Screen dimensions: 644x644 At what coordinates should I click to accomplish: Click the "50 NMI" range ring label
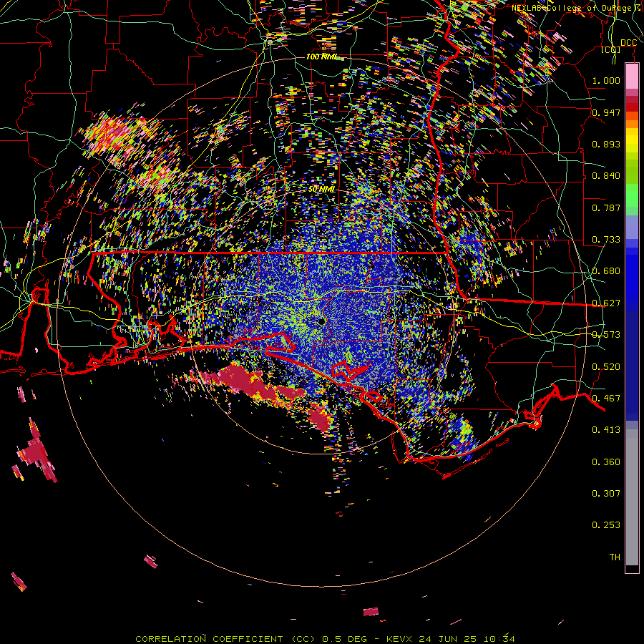tap(321, 189)
